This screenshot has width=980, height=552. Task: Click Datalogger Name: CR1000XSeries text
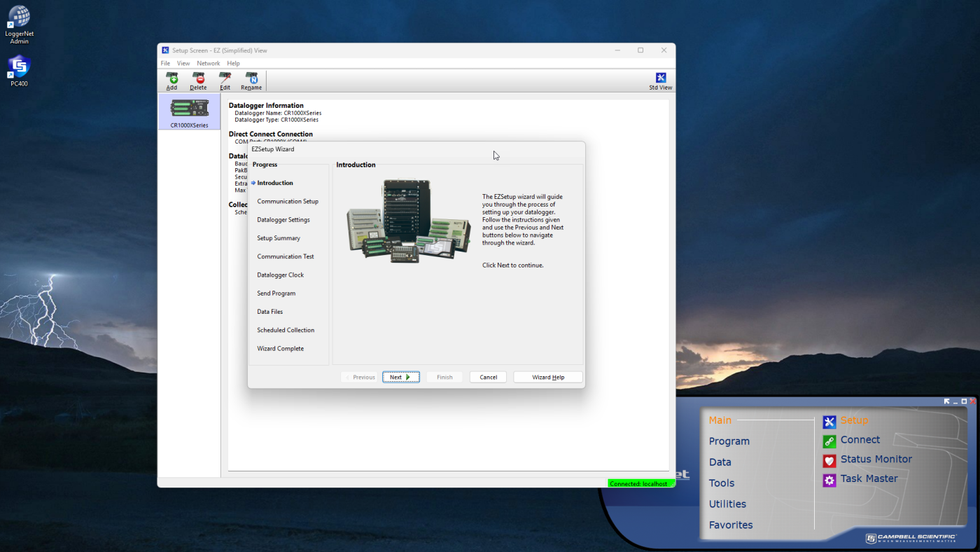(x=278, y=113)
